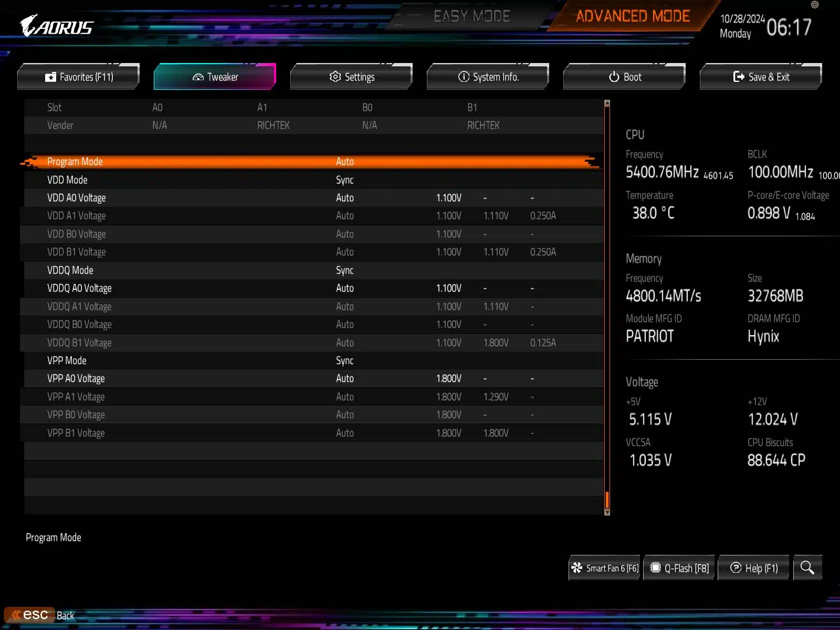Image resolution: width=840 pixels, height=630 pixels.
Task: Click CPU temperature 38.0 °C
Action: [653, 213]
